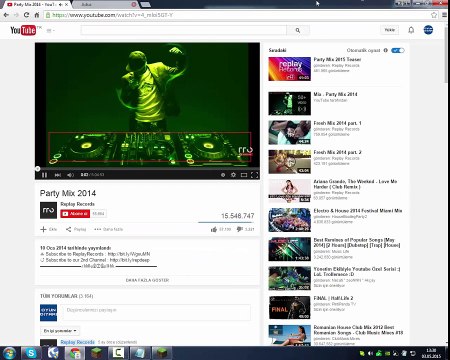This screenshot has height=360, width=450.
Task: Skip to next video in player
Action: coord(58,175)
